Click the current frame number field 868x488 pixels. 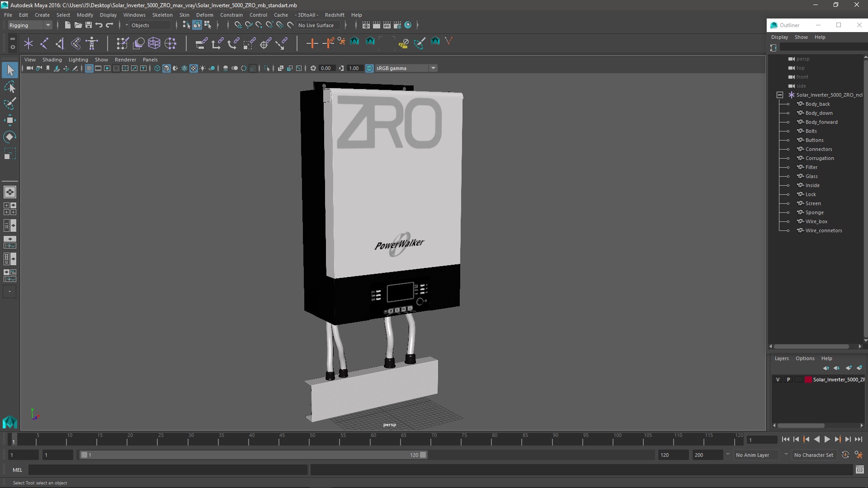pyautogui.click(x=762, y=440)
